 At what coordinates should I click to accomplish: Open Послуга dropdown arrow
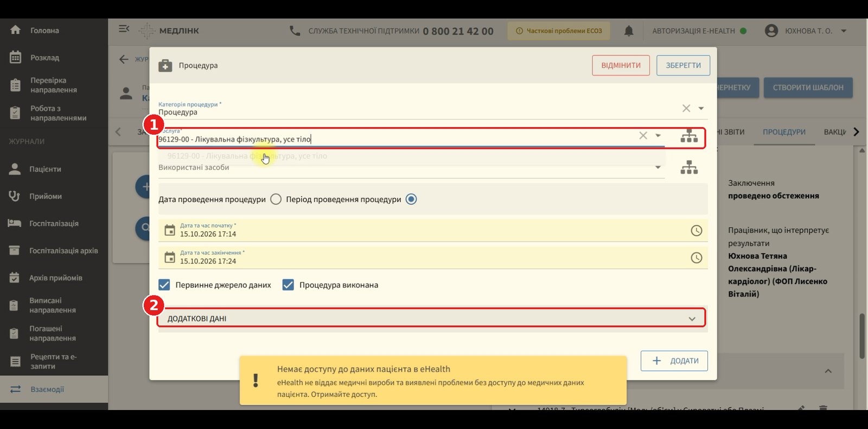click(x=658, y=136)
